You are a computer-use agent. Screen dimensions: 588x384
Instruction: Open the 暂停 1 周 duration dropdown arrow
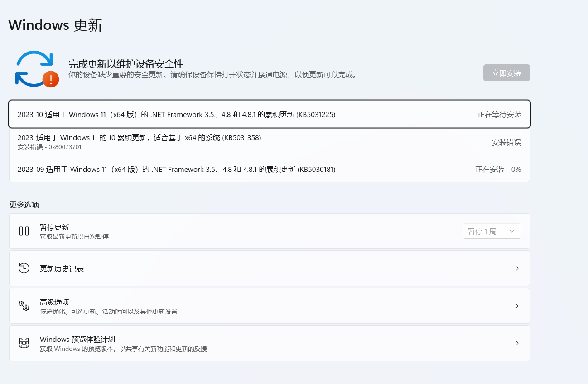(512, 231)
